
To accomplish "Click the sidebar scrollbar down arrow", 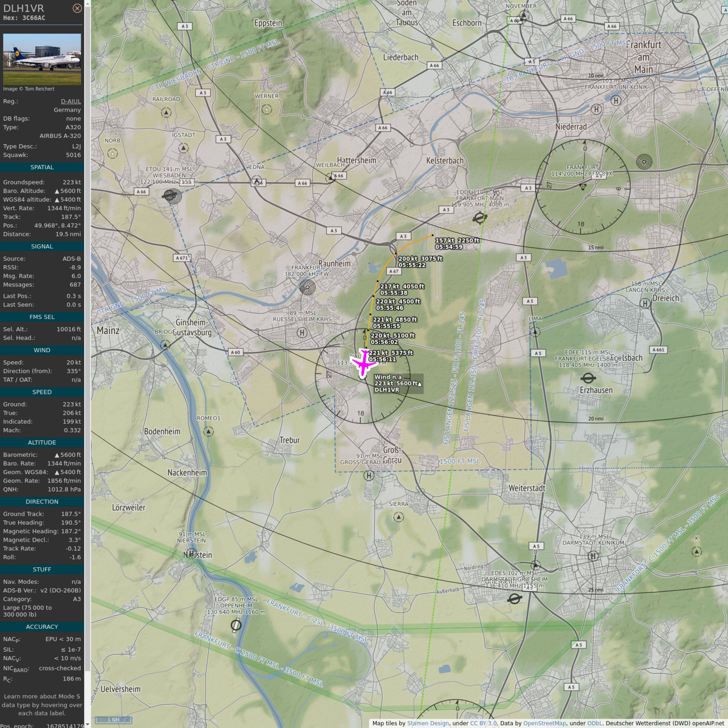I will 87,724.
